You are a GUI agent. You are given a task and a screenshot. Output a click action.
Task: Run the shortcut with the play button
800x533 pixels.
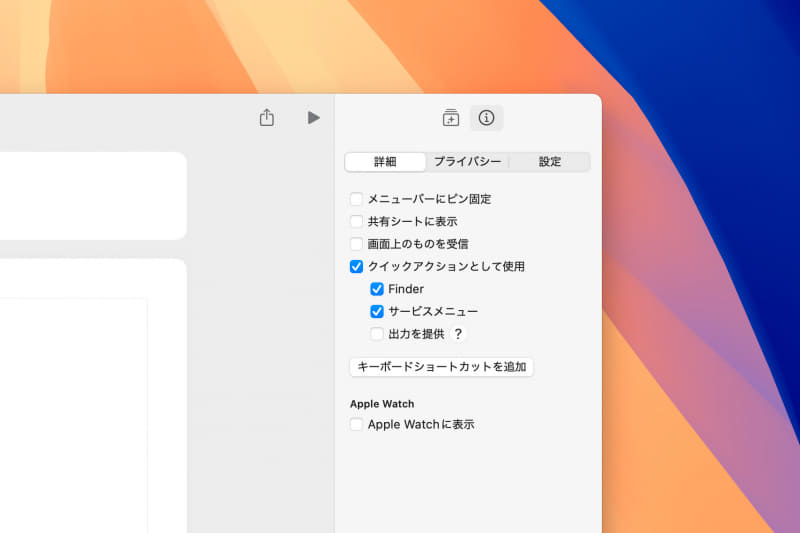(x=313, y=118)
